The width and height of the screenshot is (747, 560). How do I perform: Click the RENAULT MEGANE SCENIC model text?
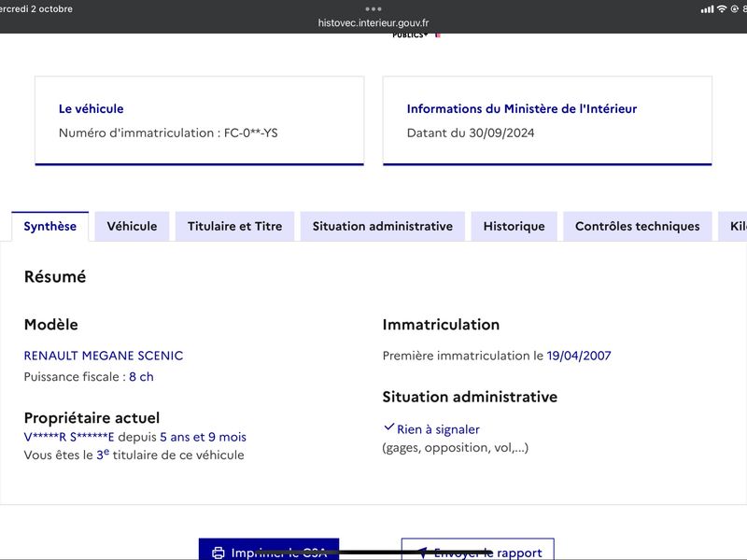104,356
